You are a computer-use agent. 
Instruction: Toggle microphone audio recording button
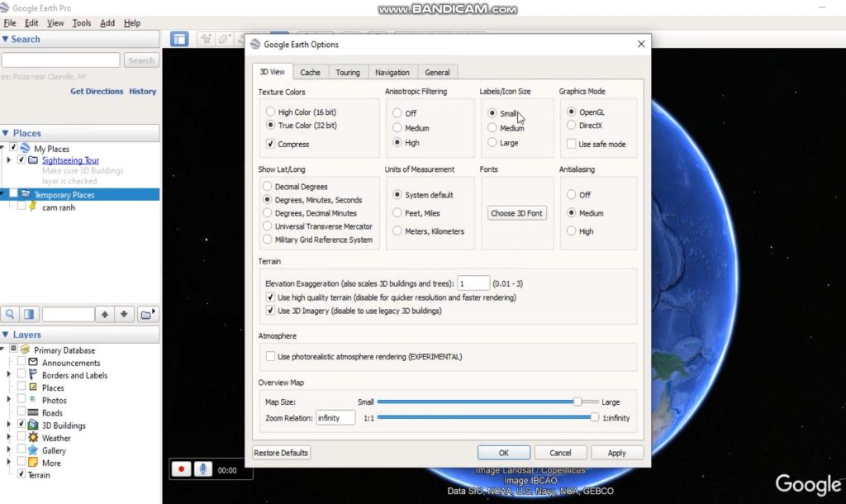(x=202, y=469)
